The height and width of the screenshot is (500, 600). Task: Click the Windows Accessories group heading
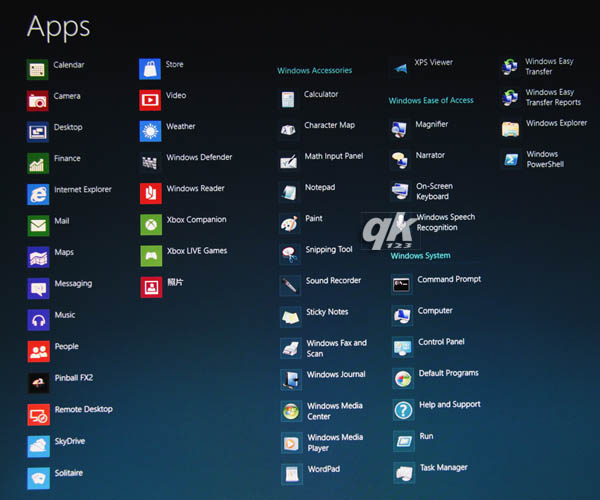[315, 70]
